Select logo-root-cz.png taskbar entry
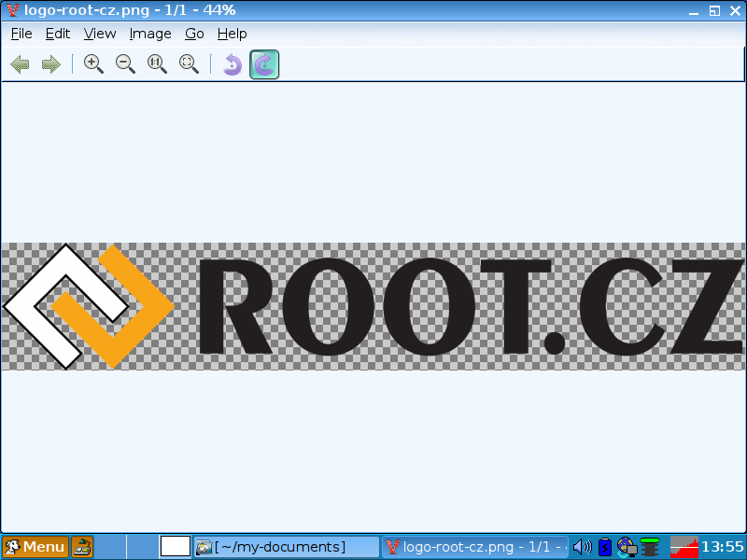 (x=474, y=547)
